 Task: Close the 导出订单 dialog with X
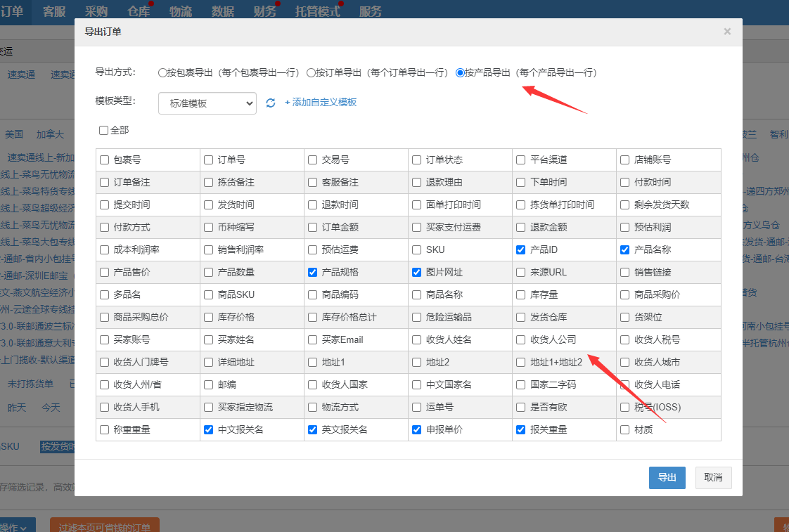click(727, 31)
